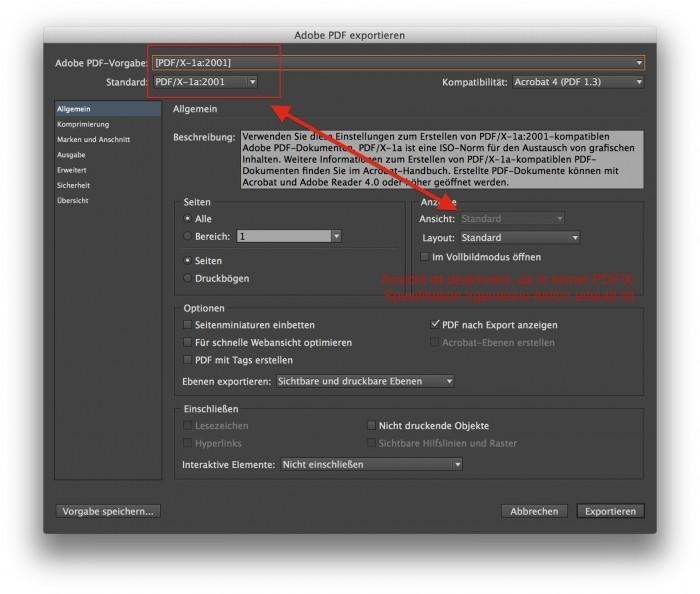Go to the Ausgabe section
This screenshot has height=594, width=700.
click(x=71, y=155)
